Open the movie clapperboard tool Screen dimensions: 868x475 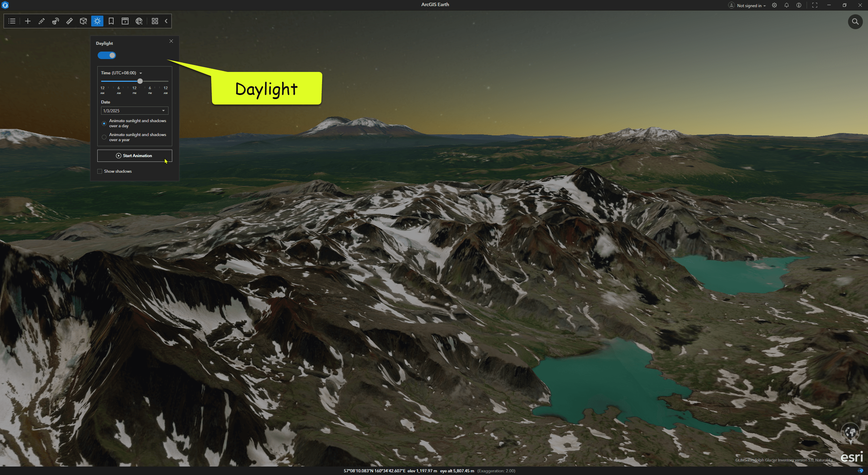tap(125, 21)
